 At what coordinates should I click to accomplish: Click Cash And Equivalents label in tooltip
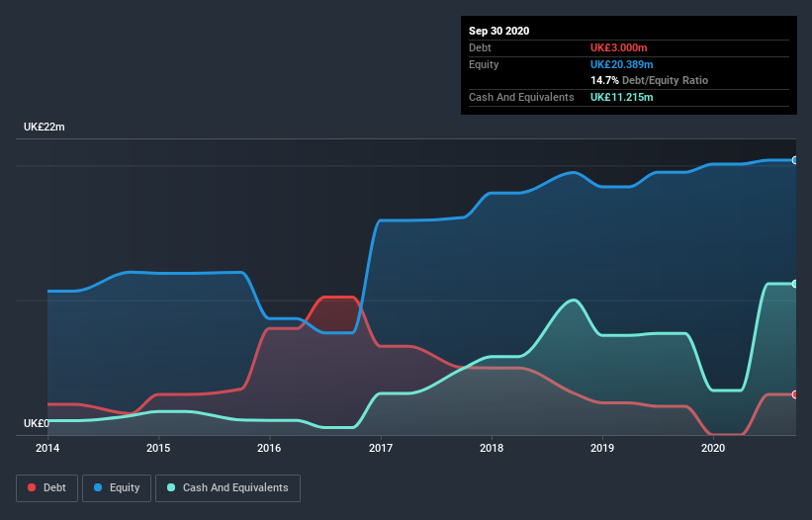521,97
